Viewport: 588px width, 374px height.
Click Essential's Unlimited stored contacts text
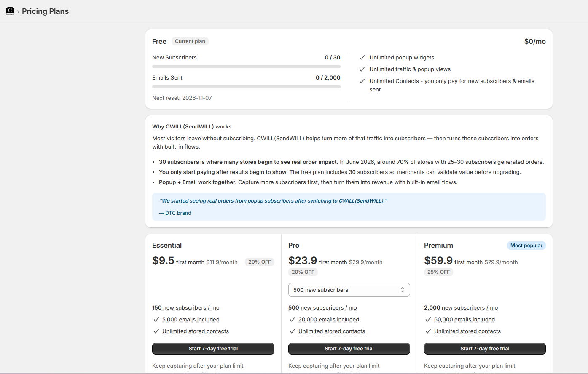click(x=196, y=331)
